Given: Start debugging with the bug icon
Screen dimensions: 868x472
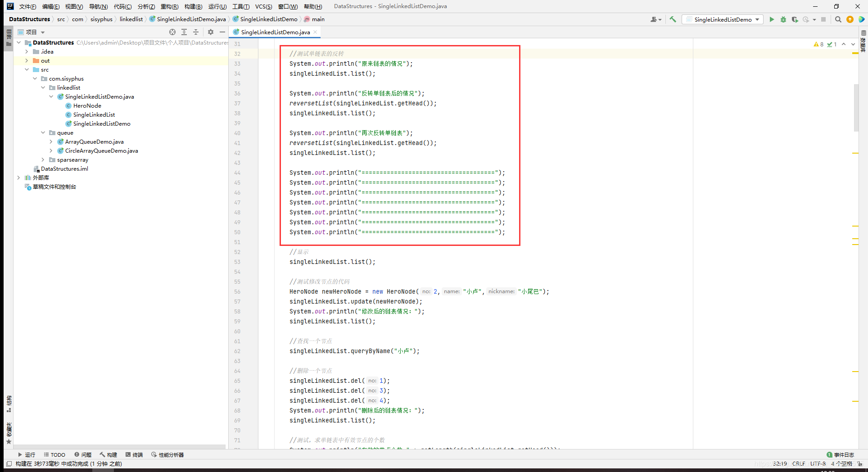Looking at the screenshot, I should coord(783,19).
